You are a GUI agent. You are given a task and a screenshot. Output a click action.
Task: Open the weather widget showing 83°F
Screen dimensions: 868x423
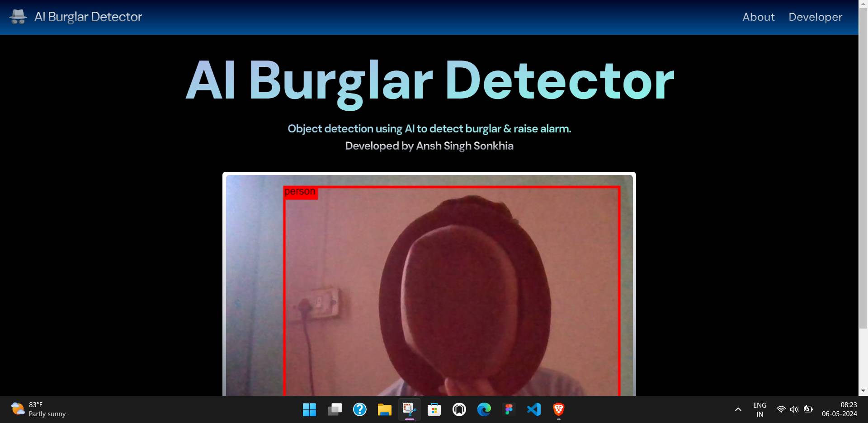39,409
